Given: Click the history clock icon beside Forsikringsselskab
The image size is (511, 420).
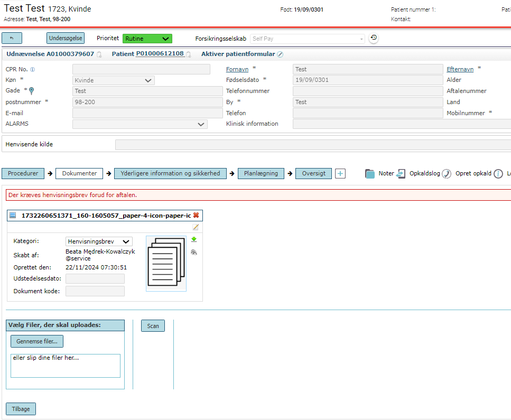Looking at the screenshot, I should pos(374,38).
